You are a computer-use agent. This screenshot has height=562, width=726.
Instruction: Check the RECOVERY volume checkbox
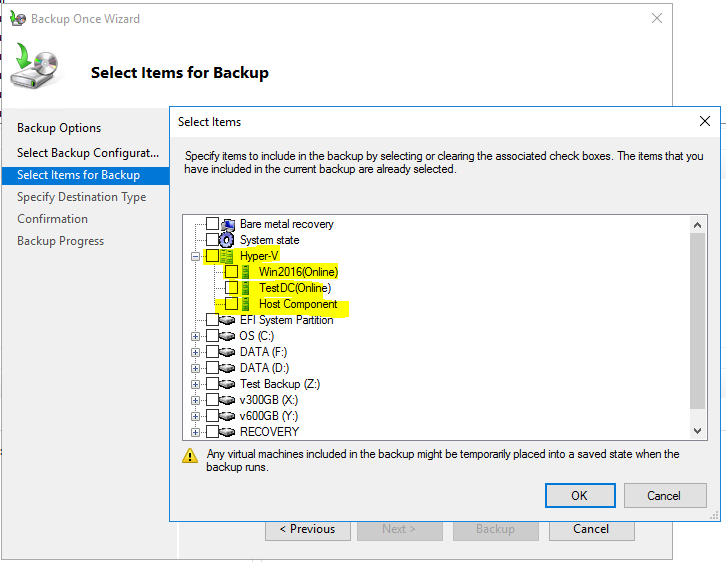tap(213, 431)
